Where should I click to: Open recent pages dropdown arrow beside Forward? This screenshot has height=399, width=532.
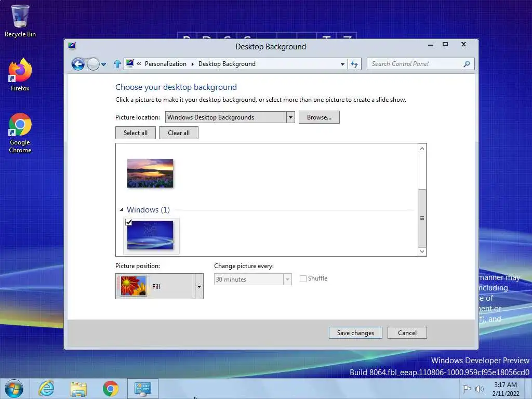pyautogui.click(x=104, y=64)
